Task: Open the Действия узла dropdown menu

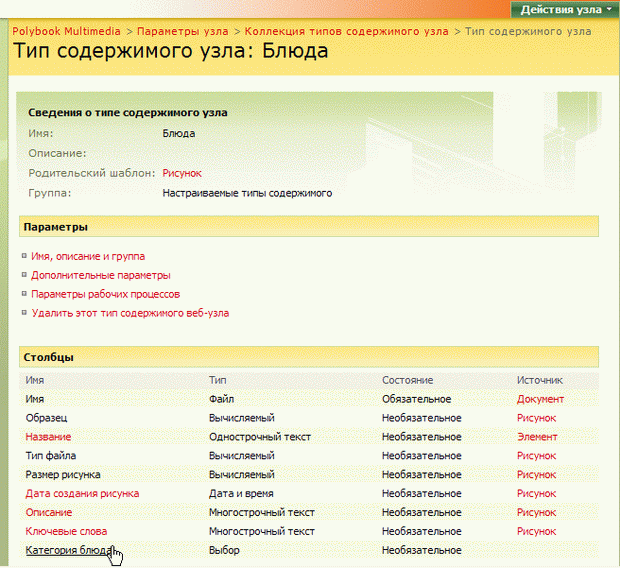Action: click(x=565, y=9)
